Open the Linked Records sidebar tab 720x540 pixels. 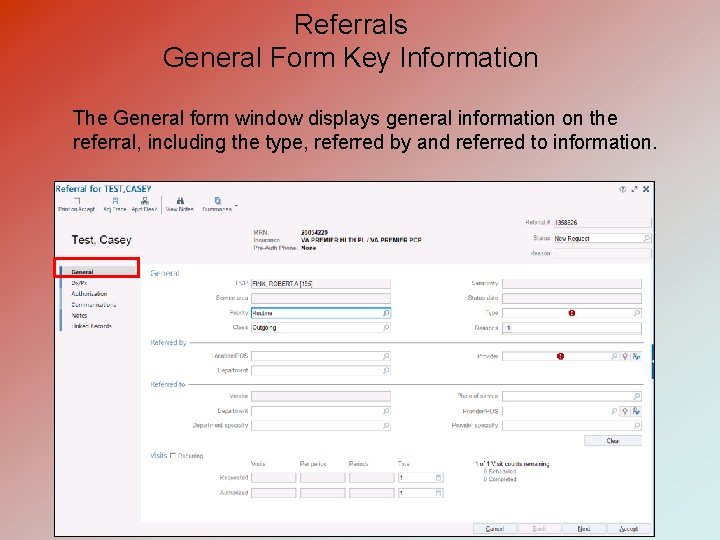[x=91, y=326]
